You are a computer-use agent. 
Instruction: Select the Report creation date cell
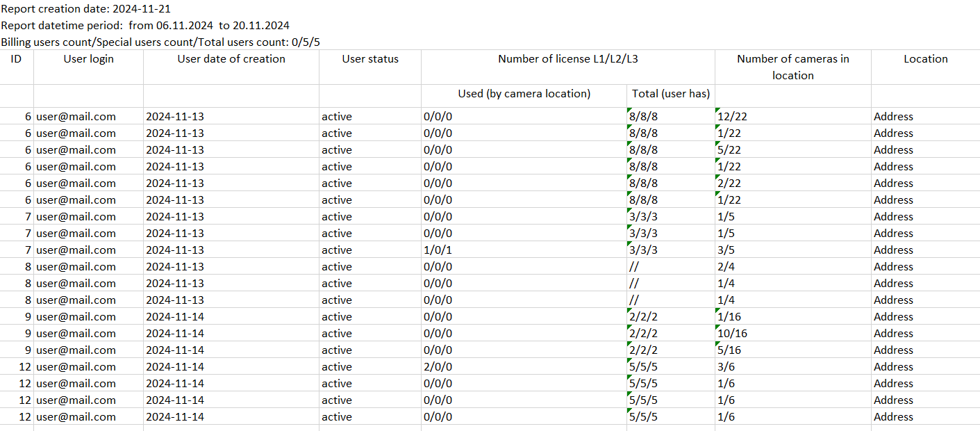tap(86, 9)
